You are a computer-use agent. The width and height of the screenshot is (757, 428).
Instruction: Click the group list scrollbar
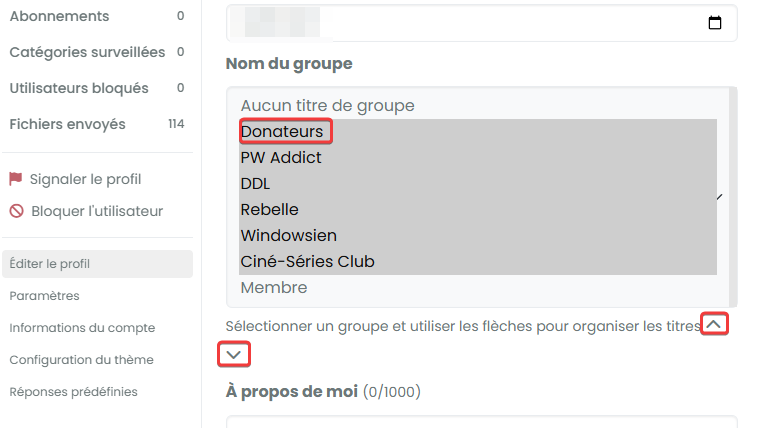tap(733, 197)
